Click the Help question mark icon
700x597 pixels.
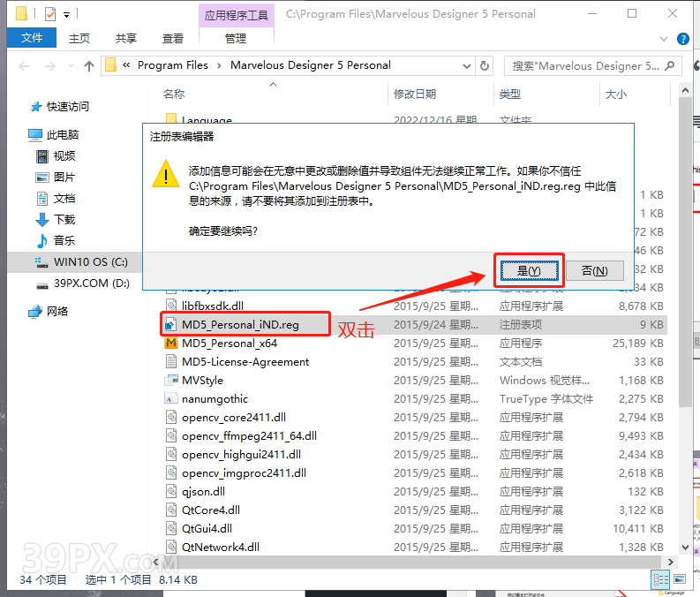[x=683, y=39]
